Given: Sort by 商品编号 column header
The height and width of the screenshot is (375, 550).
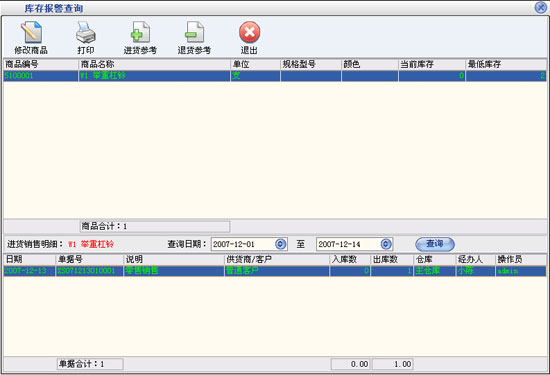Looking at the screenshot, I should (41, 64).
